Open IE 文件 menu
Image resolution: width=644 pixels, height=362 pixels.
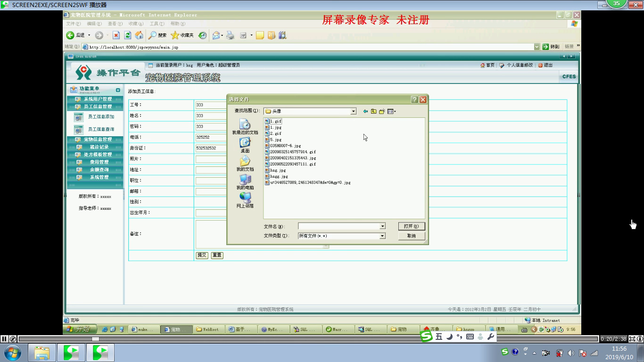click(x=74, y=24)
